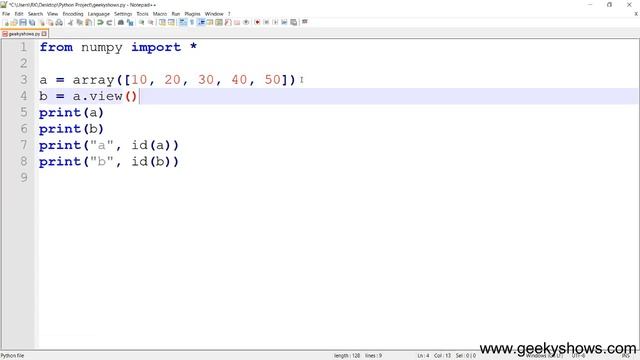Click the last plugin toolbar icon

(304, 22)
